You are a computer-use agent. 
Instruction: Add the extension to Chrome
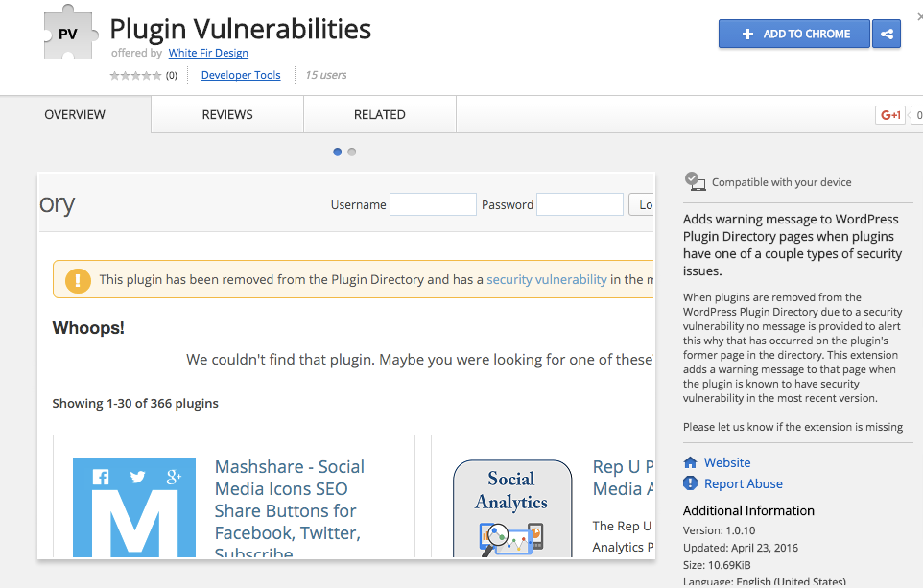coord(794,35)
